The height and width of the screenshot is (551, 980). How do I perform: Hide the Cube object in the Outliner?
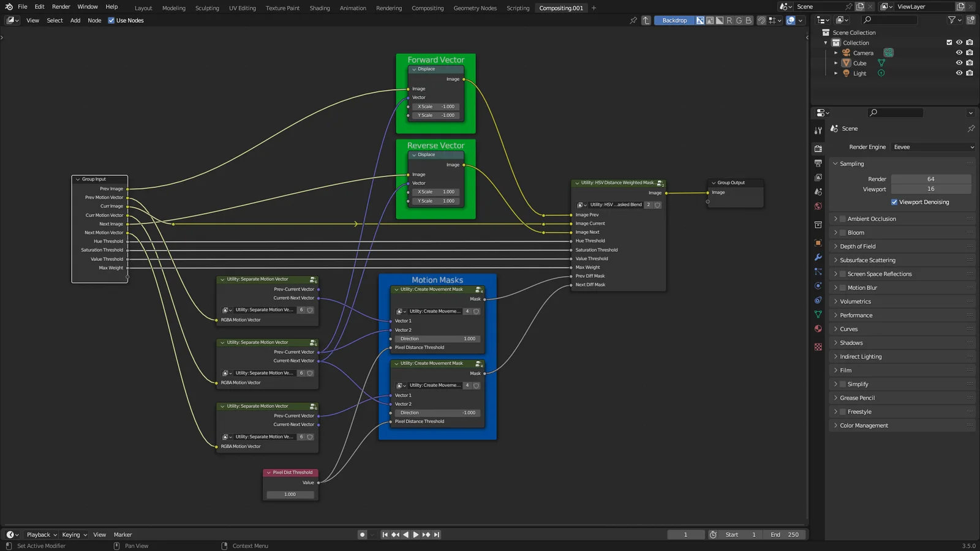point(959,62)
